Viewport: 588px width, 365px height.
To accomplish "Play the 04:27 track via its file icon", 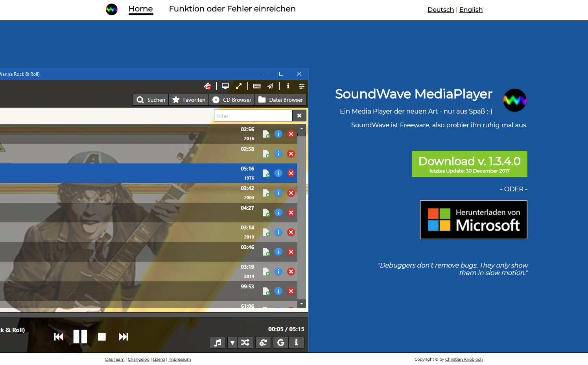I will [x=266, y=213].
